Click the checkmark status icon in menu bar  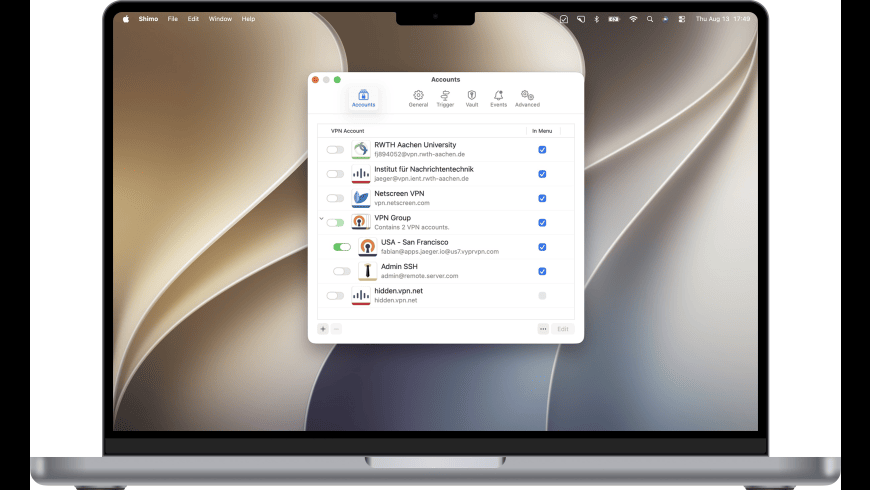click(x=564, y=19)
